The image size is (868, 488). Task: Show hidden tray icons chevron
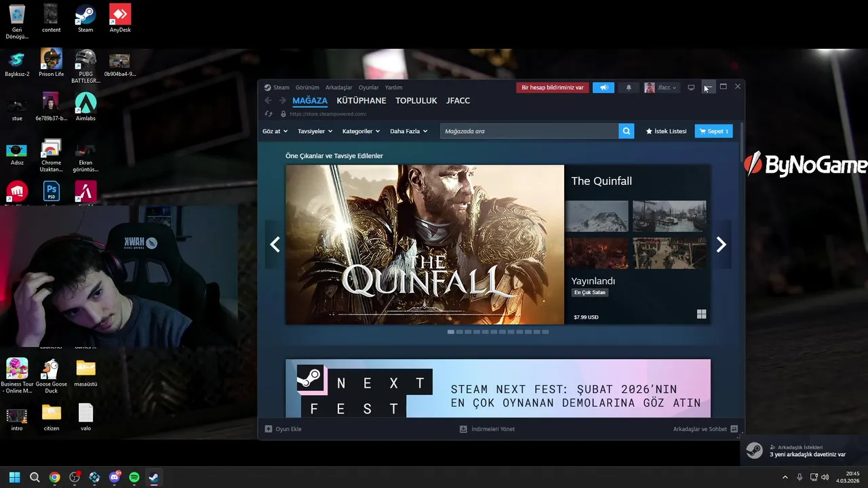pyautogui.click(x=785, y=477)
